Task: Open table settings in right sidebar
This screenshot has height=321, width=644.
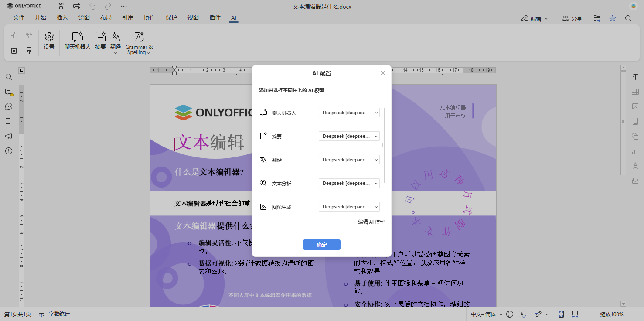Action: click(635, 92)
